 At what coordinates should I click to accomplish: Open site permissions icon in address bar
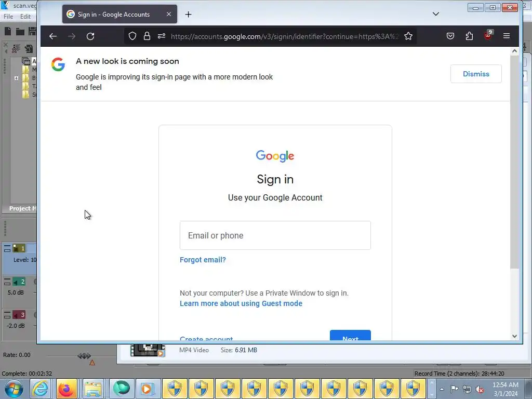(162, 36)
